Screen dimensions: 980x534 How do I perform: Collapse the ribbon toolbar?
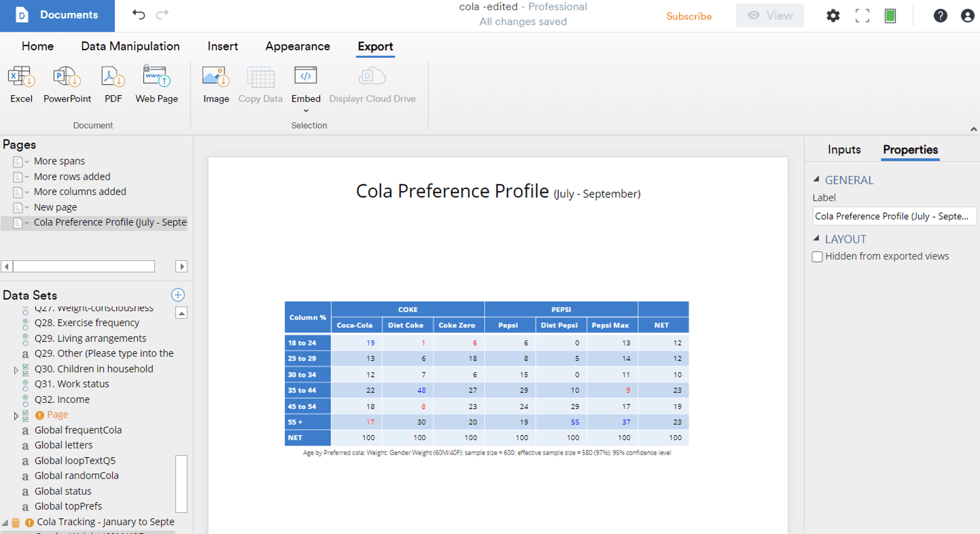(973, 129)
